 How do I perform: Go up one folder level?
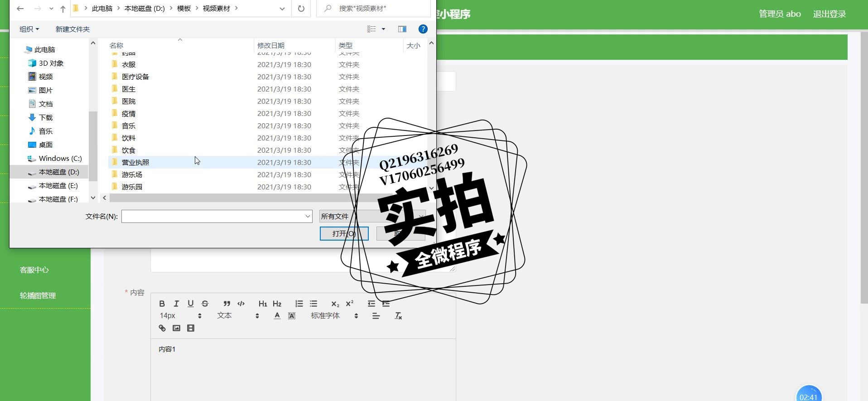click(x=63, y=9)
